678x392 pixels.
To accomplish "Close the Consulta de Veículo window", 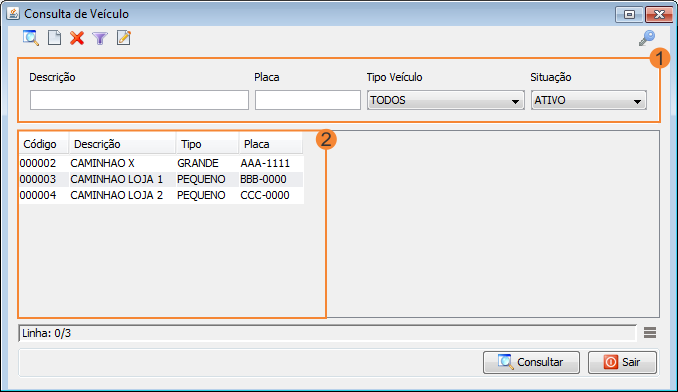I will (x=659, y=14).
